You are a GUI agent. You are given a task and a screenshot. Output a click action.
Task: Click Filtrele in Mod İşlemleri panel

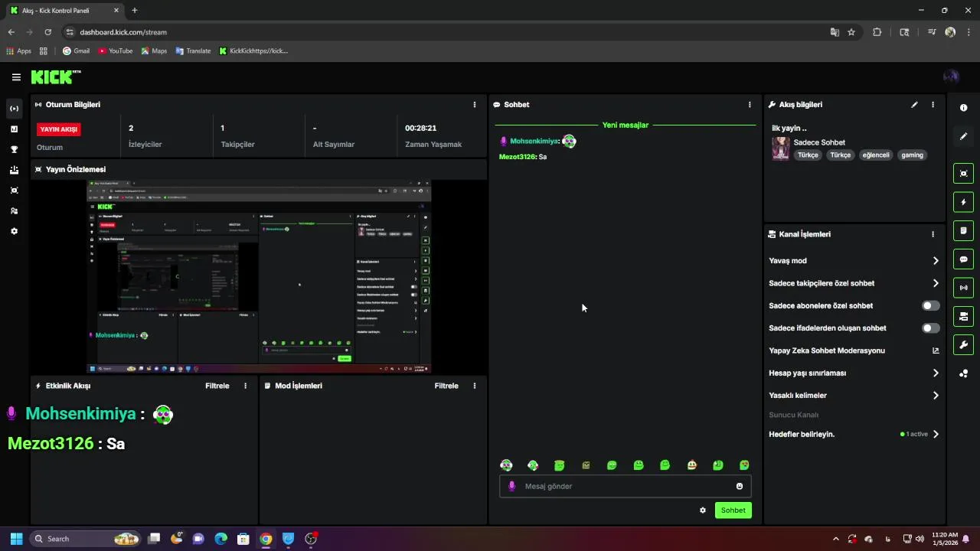click(x=446, y=386)
